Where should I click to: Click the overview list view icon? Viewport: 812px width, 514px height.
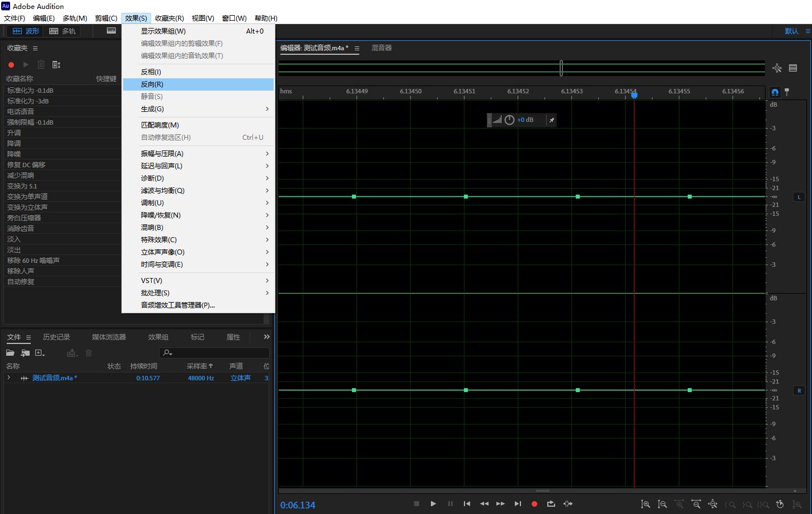tap(793, 68)
